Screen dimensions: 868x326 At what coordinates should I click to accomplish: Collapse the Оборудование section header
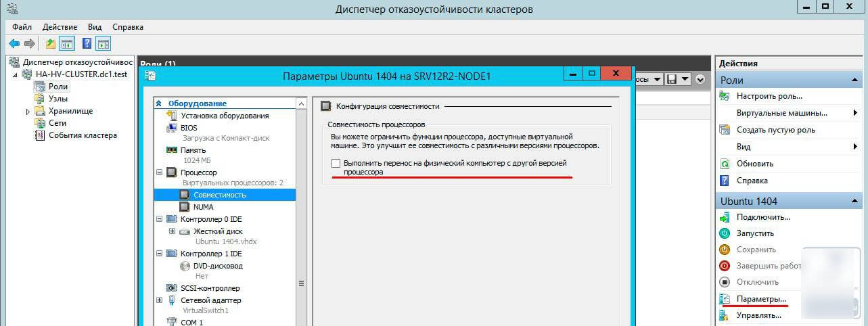click(159, 103)
